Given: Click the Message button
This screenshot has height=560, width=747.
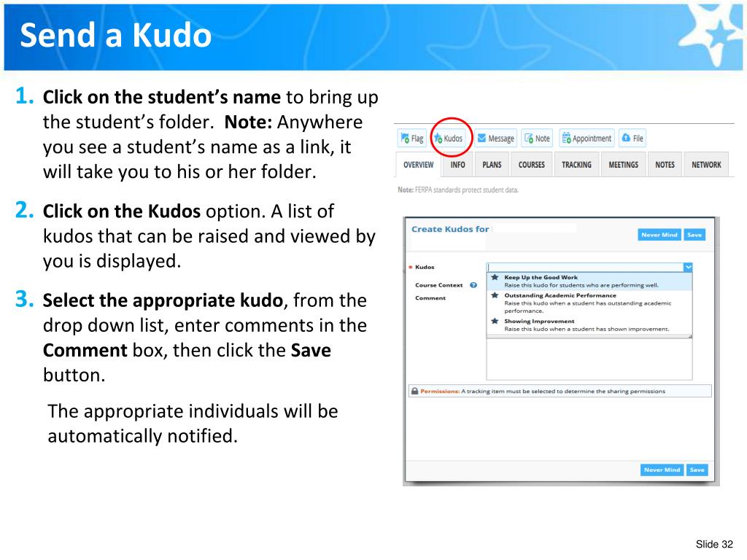Looking at the screenshot, I should [x=496, y=138].
